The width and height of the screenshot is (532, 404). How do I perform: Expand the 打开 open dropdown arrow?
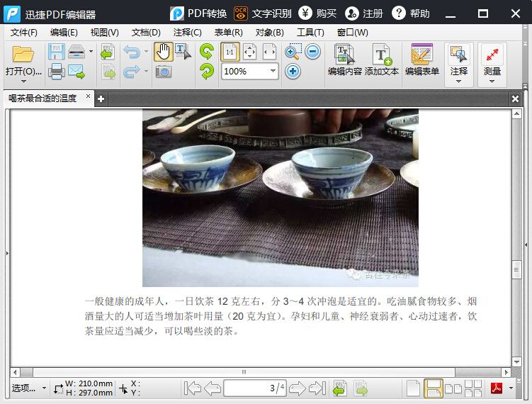coord(23,82)
